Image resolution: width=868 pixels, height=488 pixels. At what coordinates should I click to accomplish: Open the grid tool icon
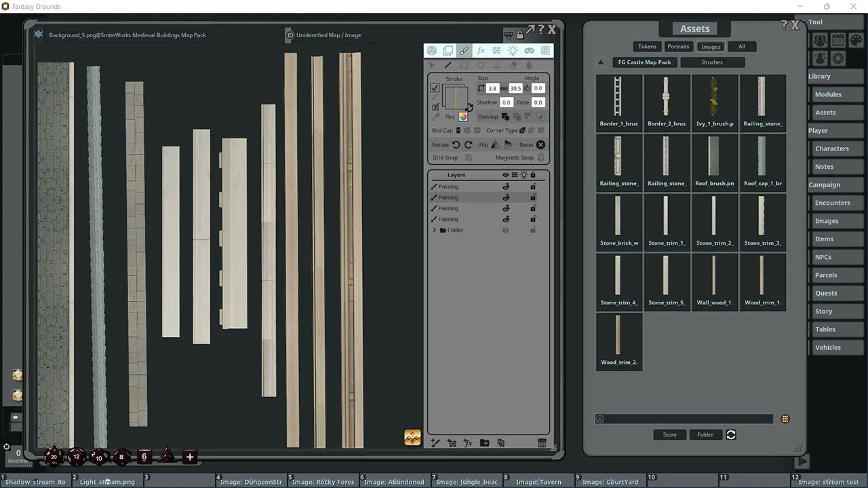click(545, 51)
